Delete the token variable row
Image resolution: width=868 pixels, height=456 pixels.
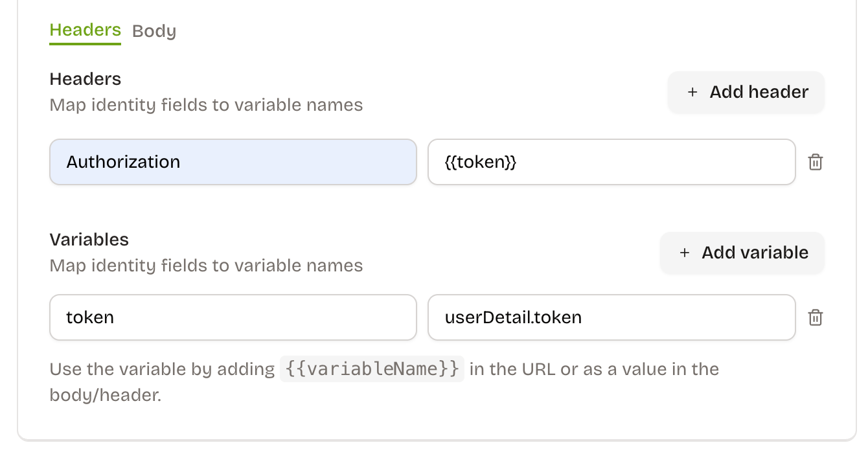[816, 317]
